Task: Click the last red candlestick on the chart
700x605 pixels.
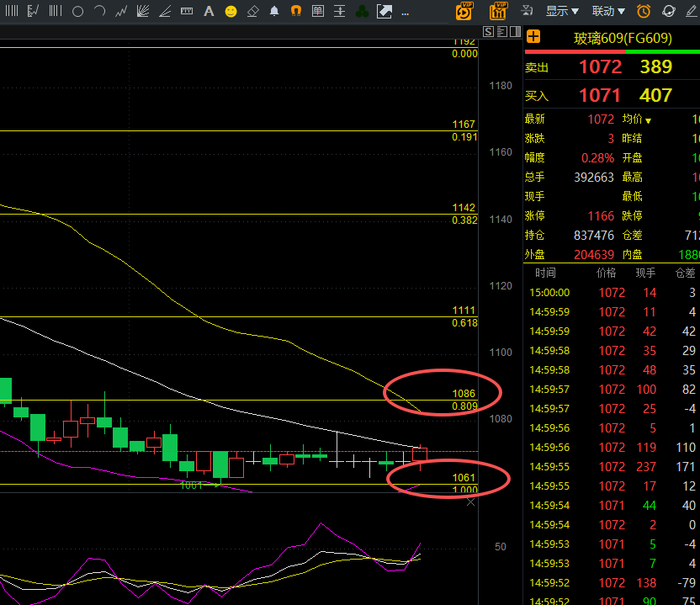Action: tap(420, 454)
